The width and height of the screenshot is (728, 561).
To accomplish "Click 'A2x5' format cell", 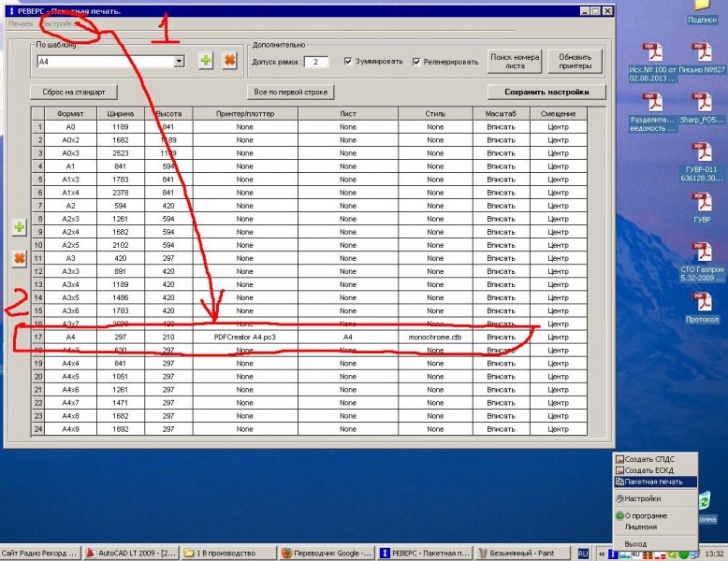I will point(70,245).
